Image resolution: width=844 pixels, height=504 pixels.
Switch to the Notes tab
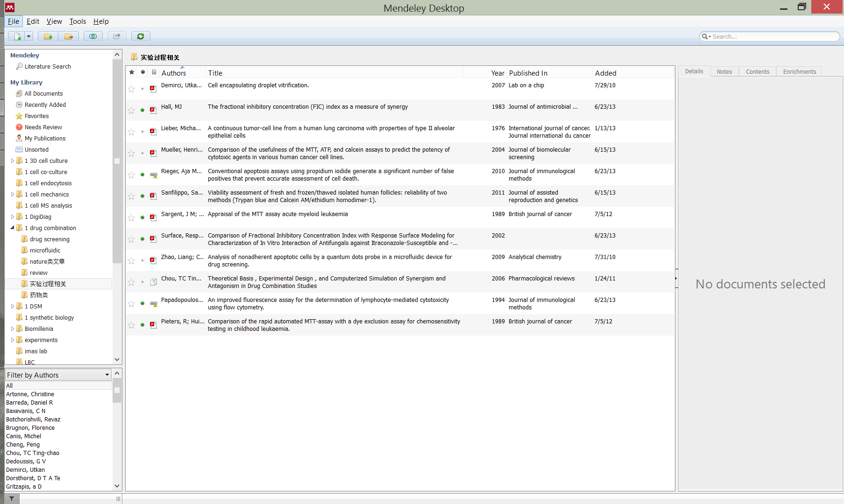point(724,71)
